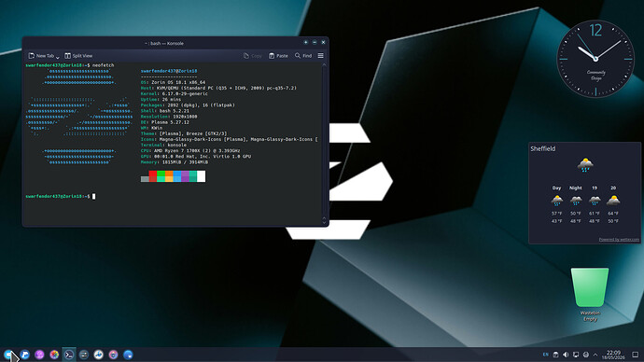The image size is (644, 362).
Task: Open a New Tab in Konsole
Action: point(41,56)
